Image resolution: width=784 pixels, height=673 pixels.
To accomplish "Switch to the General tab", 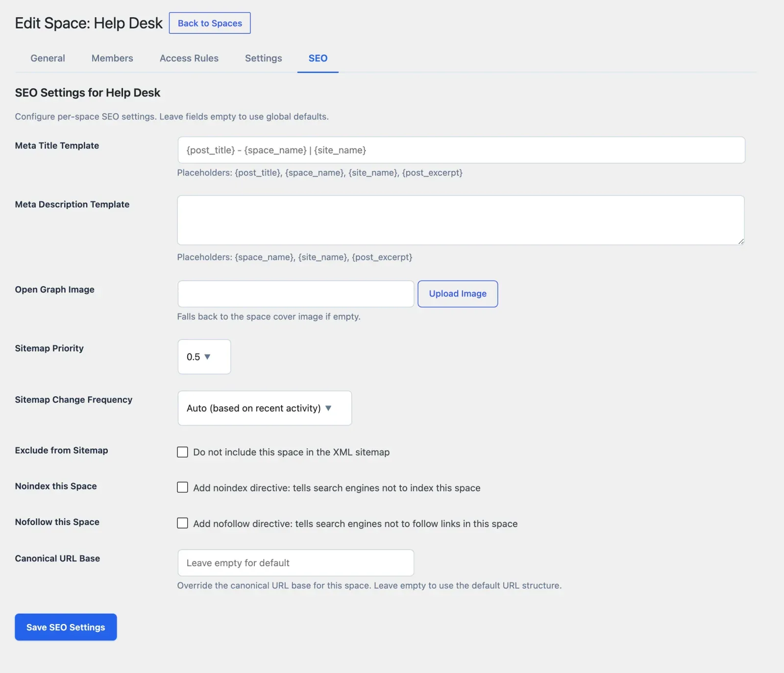I will [x=48, y=58].
